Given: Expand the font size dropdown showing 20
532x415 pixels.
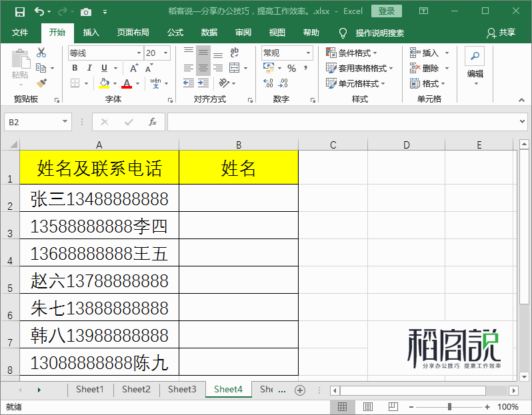Looking at the screenshot, I should click(x=165, y=53).
